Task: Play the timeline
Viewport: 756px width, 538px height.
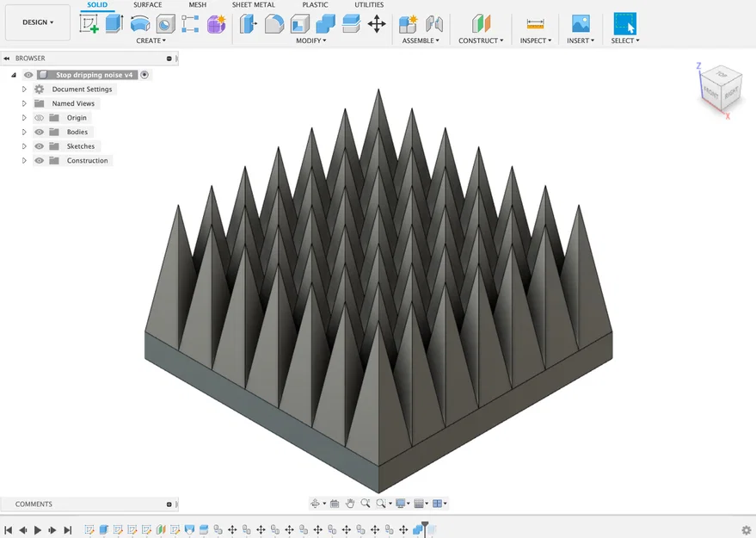Action: click(x=38, y=529)
